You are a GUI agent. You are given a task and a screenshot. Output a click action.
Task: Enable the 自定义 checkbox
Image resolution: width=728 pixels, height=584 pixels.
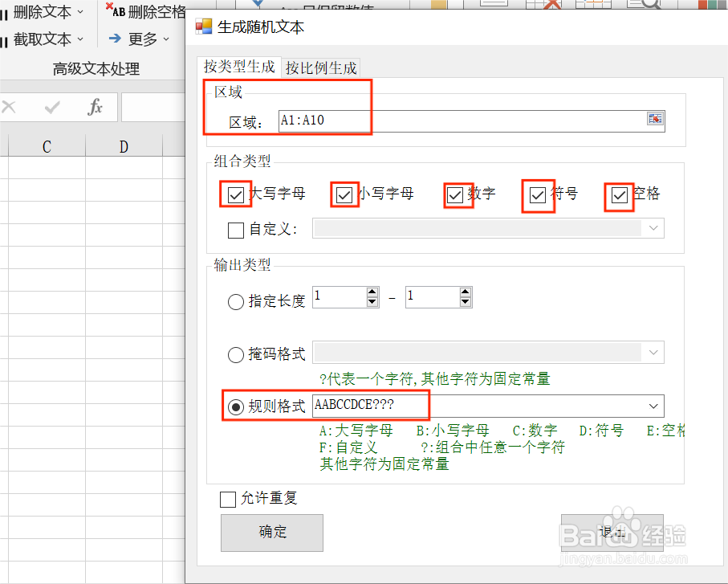pyautogui.click(x=236, y=230)
